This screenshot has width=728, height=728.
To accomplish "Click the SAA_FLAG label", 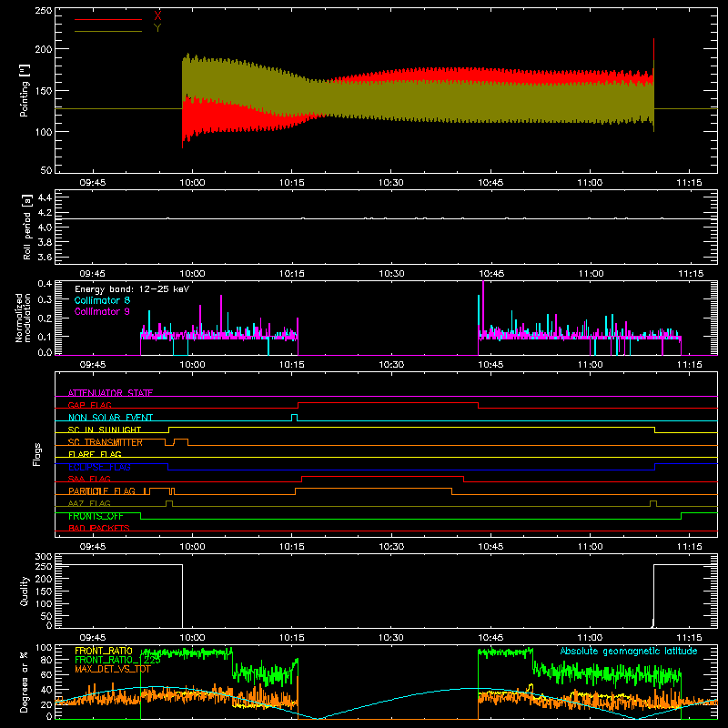I will [x=89, y=479].
